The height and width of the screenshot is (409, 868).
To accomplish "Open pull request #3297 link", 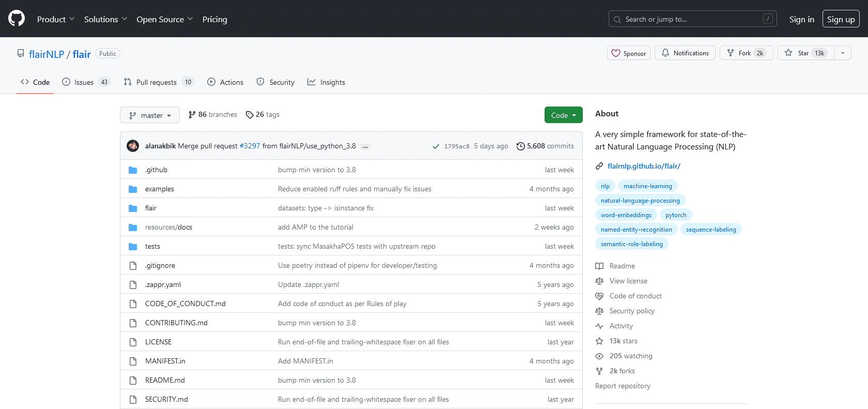I will tap(250, 146).
